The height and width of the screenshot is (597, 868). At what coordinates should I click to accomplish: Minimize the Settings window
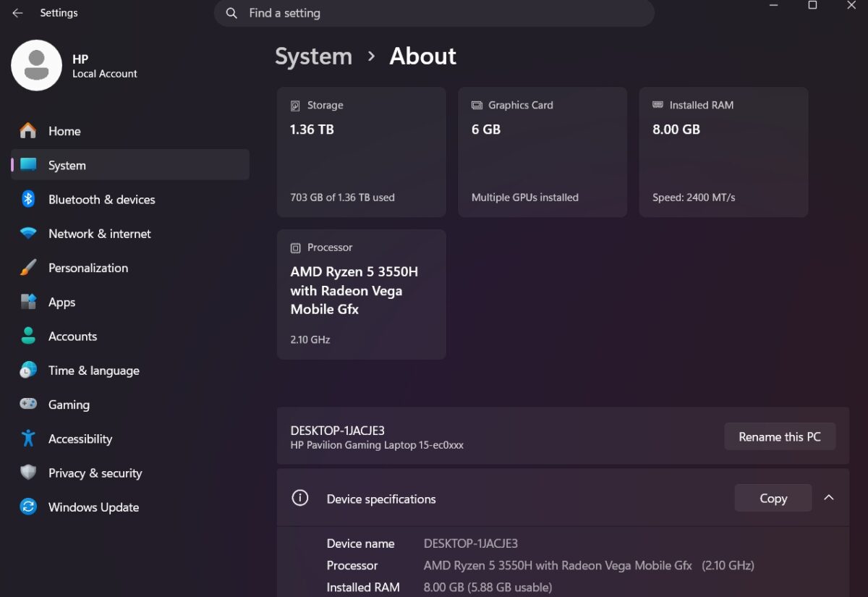(x=773, y=6)
